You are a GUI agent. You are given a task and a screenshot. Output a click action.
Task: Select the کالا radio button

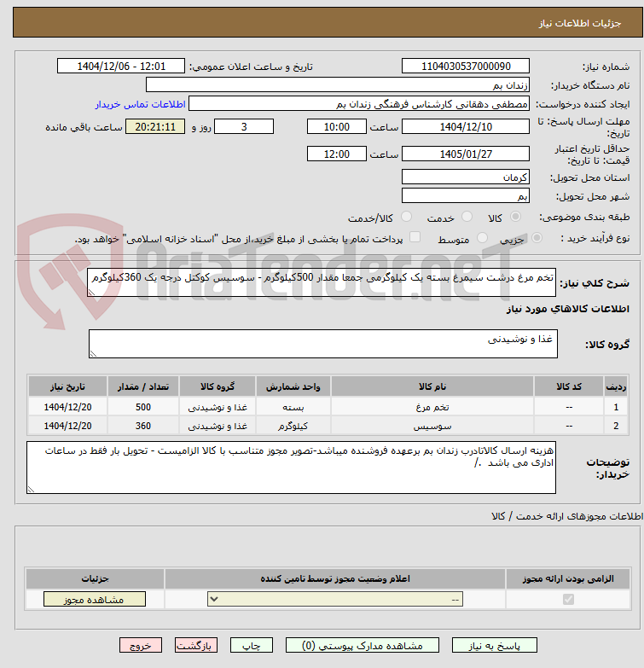[515, 217]
